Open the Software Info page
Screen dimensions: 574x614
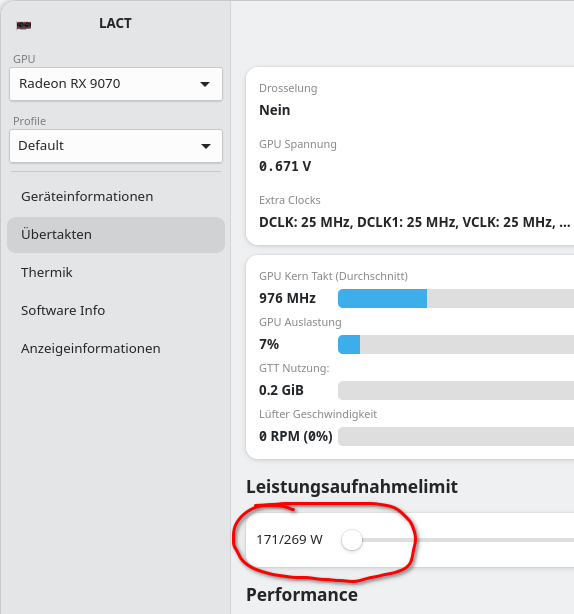[116, 310]
